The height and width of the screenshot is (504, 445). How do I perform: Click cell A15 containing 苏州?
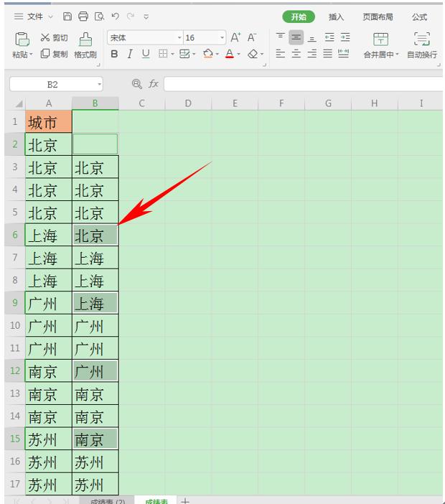click(49, 439)
